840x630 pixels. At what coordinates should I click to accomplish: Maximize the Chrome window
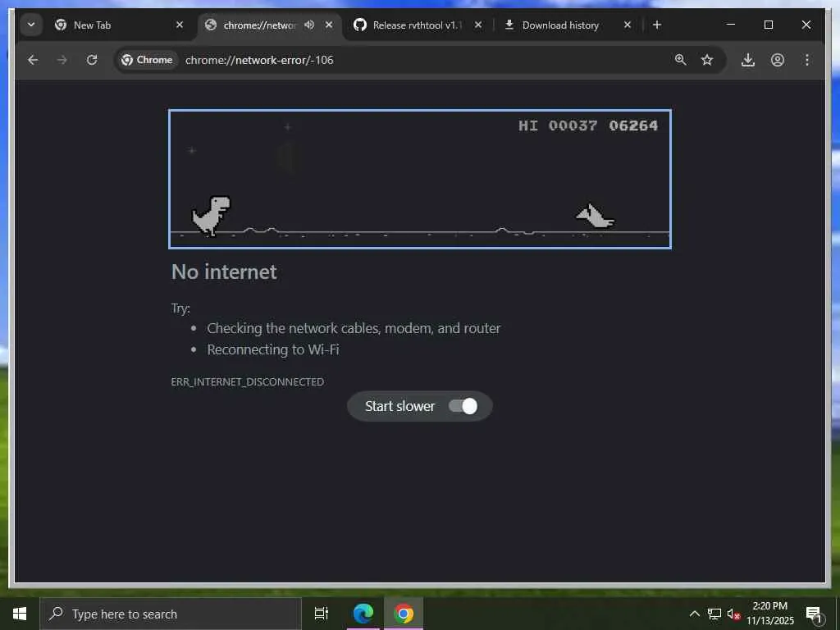tap(768, 25)
